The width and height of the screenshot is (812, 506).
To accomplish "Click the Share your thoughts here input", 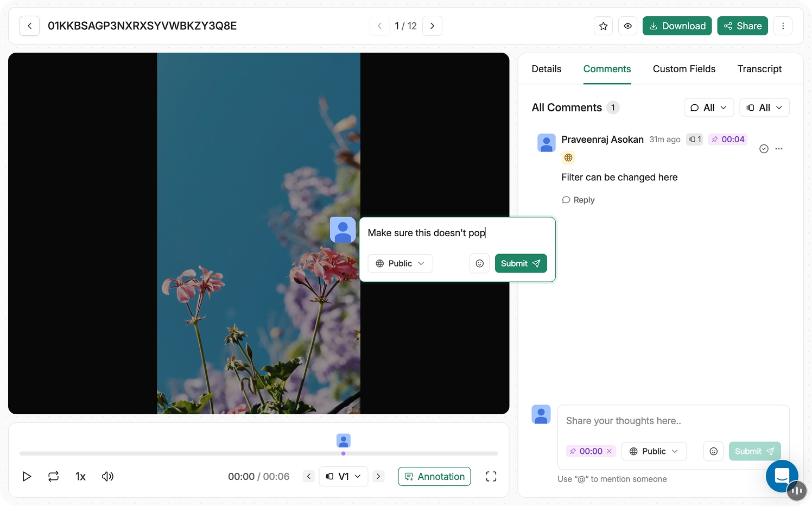I will click(x=673, y=421).
